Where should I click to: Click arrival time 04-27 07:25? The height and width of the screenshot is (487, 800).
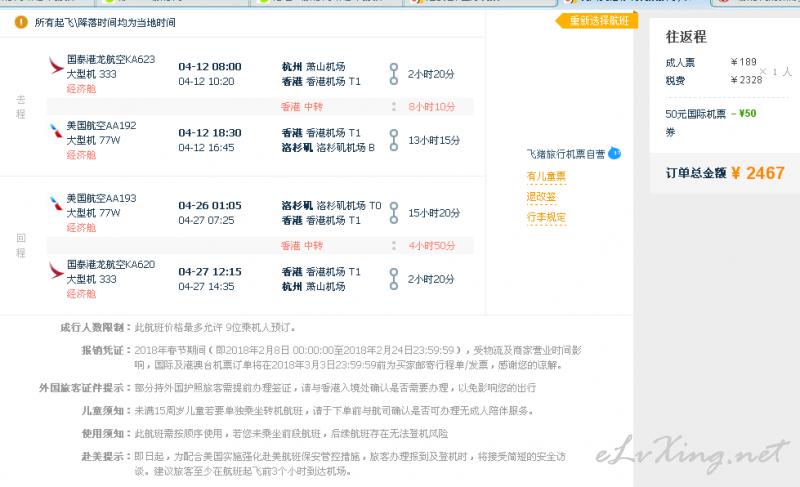[x=206, y=220]
